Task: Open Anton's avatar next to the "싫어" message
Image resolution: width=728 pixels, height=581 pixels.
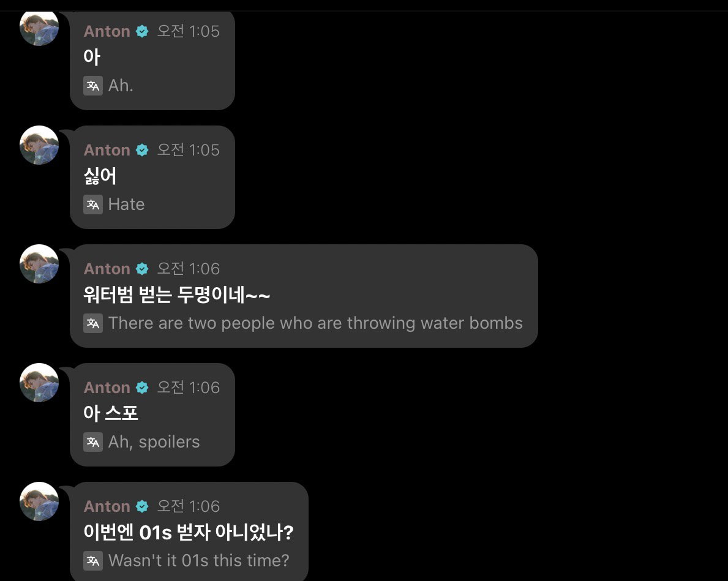Action: point(39,145)
